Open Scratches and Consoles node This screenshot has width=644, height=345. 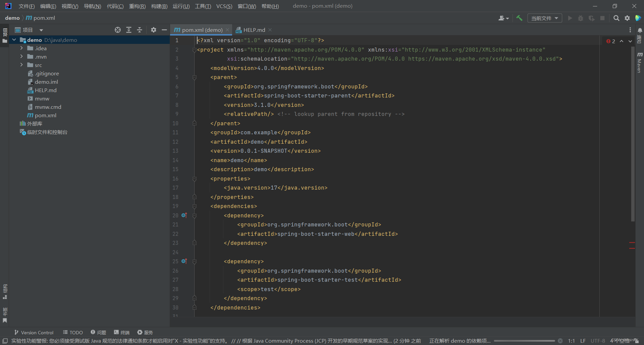(44, 132)
